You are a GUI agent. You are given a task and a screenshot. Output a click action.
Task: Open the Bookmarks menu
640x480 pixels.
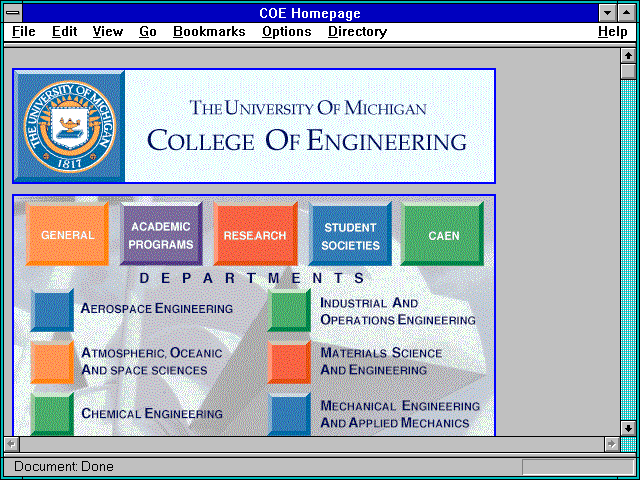coord(209,32)
